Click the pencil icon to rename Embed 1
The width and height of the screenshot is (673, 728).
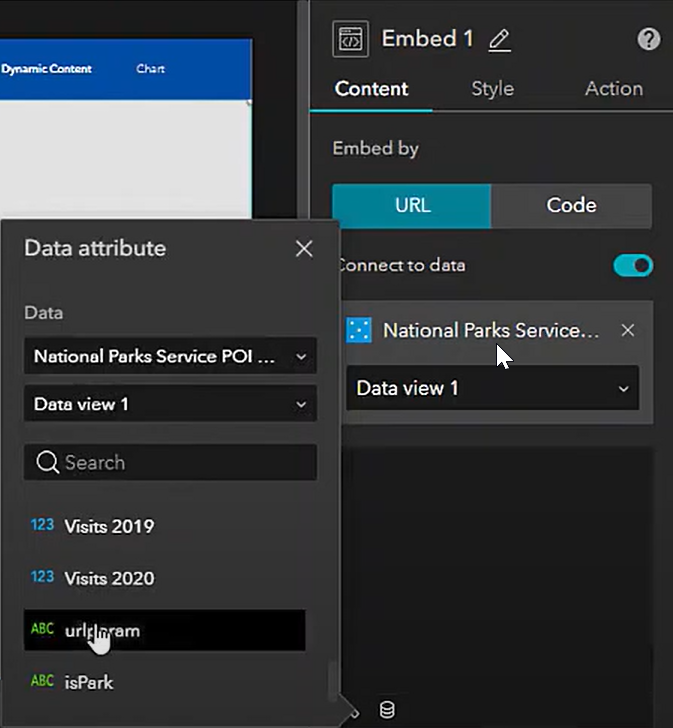[499, 40]
